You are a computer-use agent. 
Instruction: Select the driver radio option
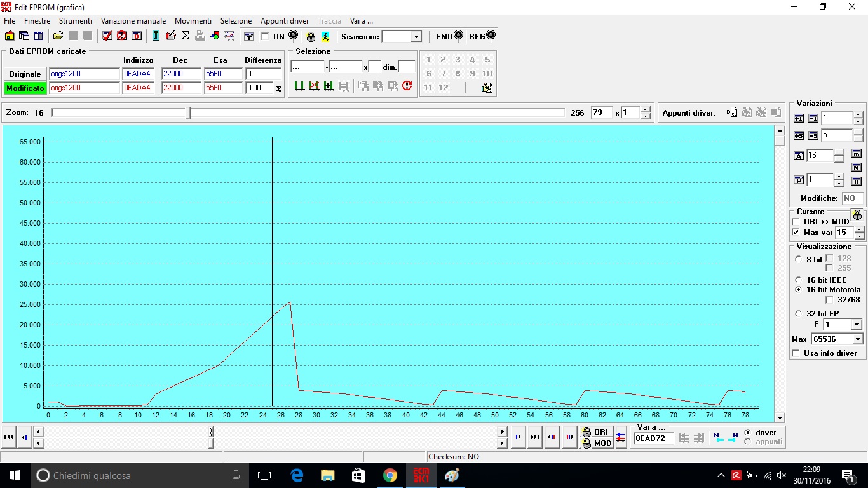click(747, 433)
